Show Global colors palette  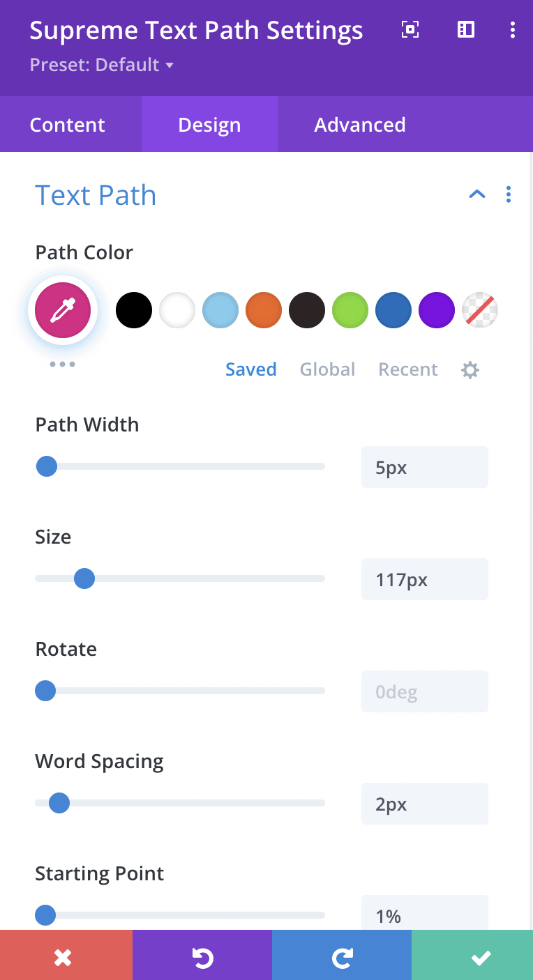(328, 369)
